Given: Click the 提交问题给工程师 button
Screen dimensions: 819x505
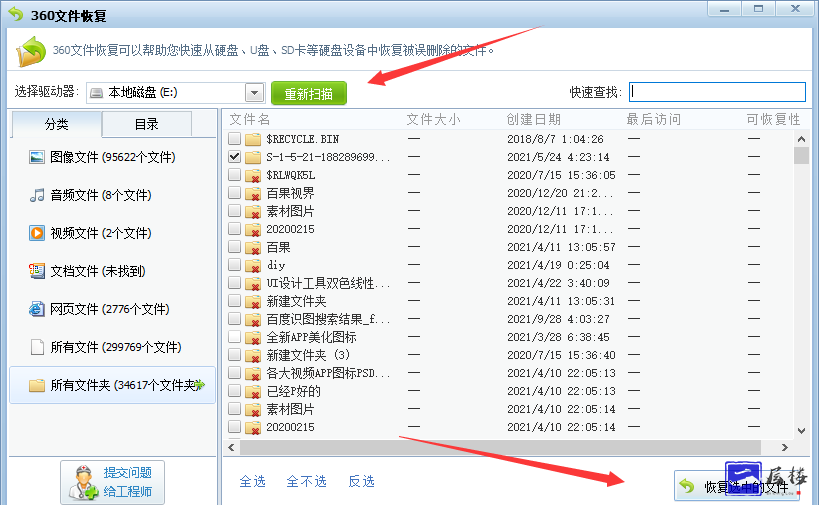Looking at the screenshot, I should (112, 483).
